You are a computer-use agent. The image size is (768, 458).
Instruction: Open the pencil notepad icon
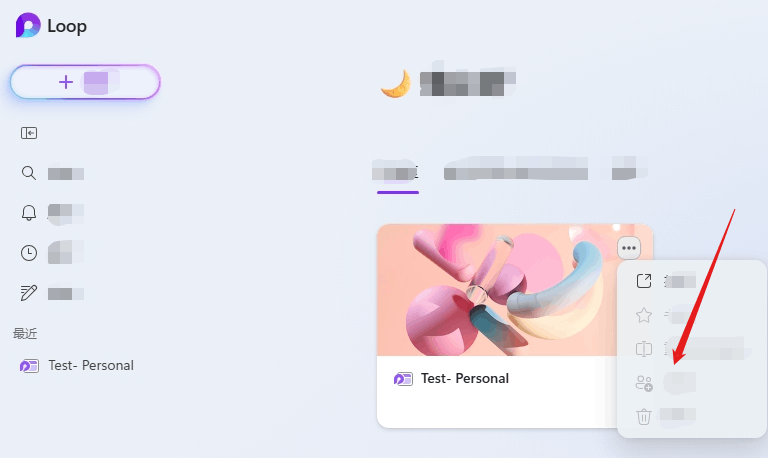(x=29, y=293)
